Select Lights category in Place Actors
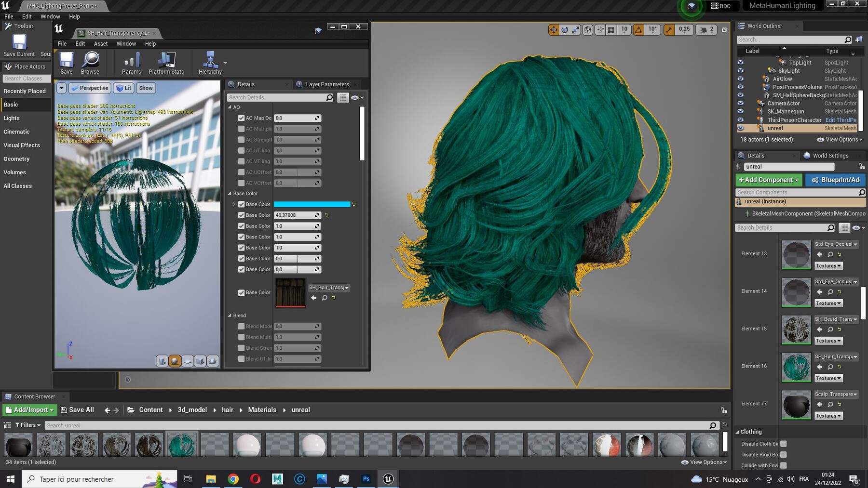 click(x=12, y=118)
